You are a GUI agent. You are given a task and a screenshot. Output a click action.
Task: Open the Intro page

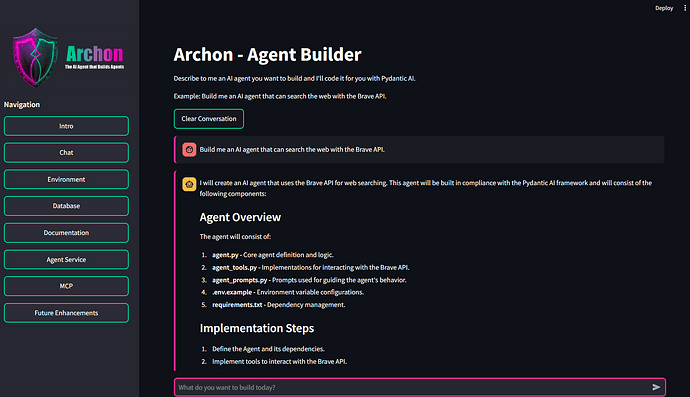(66, 126)
